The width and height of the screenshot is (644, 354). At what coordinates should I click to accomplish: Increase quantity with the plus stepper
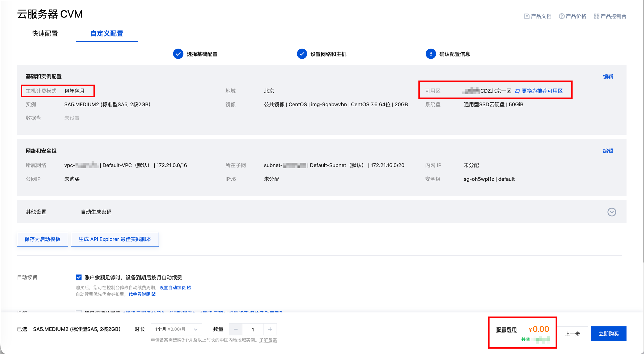pos(270,329)
